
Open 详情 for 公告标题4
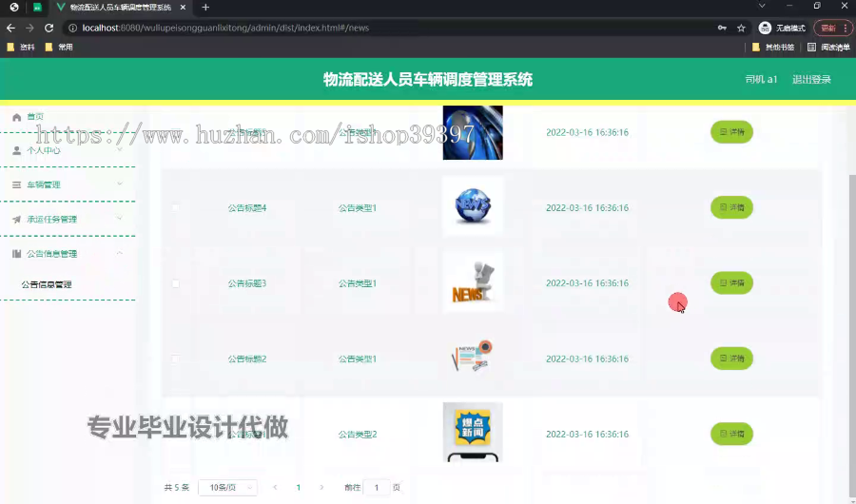731,207
